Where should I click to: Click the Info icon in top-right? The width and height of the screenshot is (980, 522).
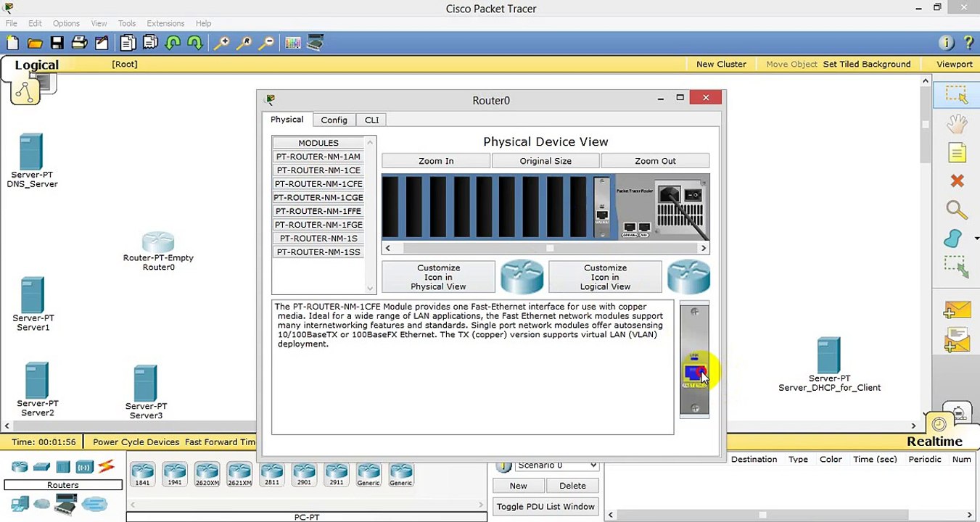pos(946,43)
